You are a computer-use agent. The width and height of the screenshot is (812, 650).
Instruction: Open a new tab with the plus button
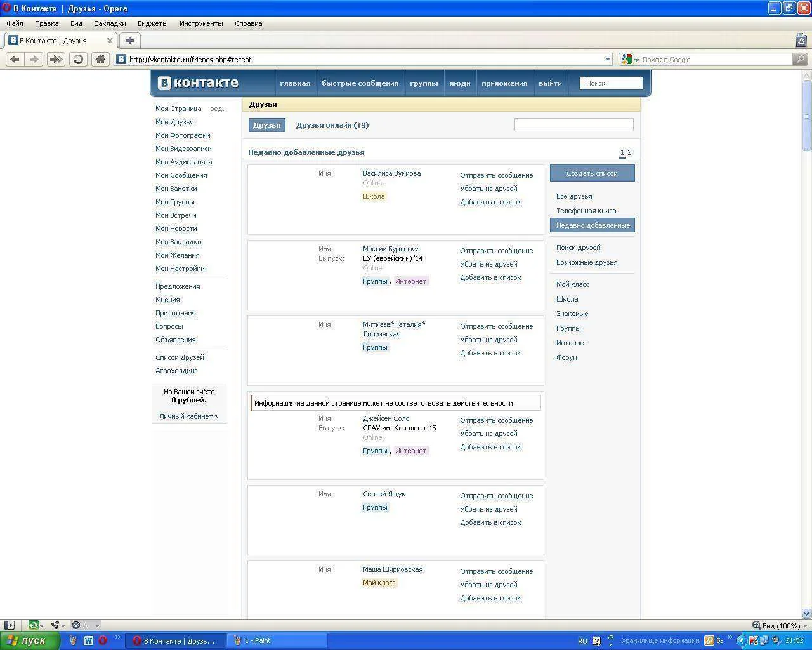click(129, 41)
